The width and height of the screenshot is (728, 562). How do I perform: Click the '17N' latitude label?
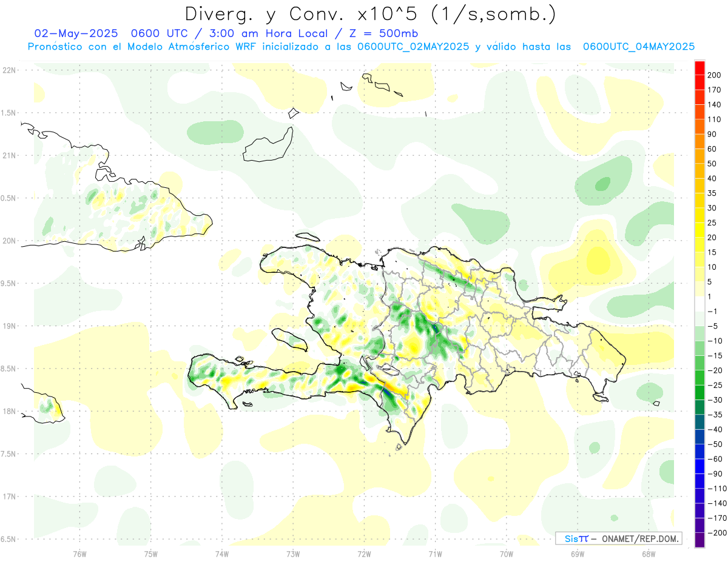click(8, 497)
